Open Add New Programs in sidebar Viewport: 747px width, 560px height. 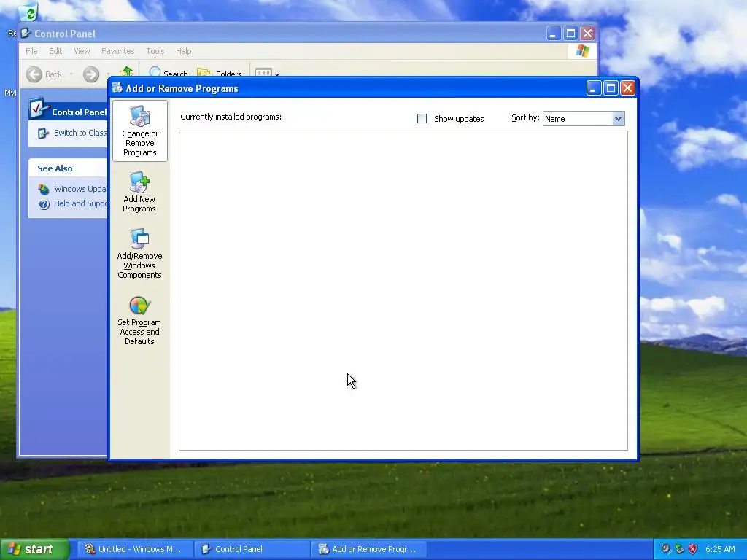coord(139,192)
